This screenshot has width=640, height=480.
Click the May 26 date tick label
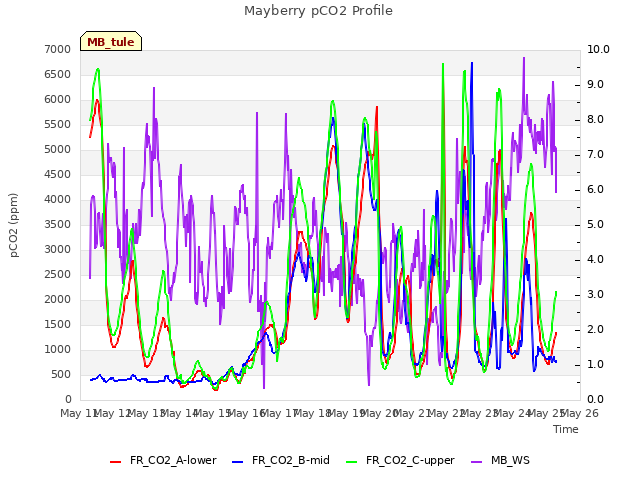coord(580,413)
